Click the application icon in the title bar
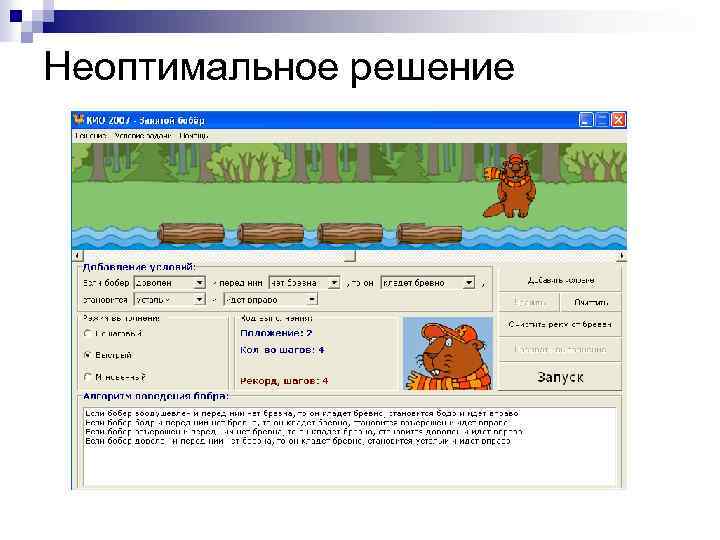720x540 pixels. [79, 120]
